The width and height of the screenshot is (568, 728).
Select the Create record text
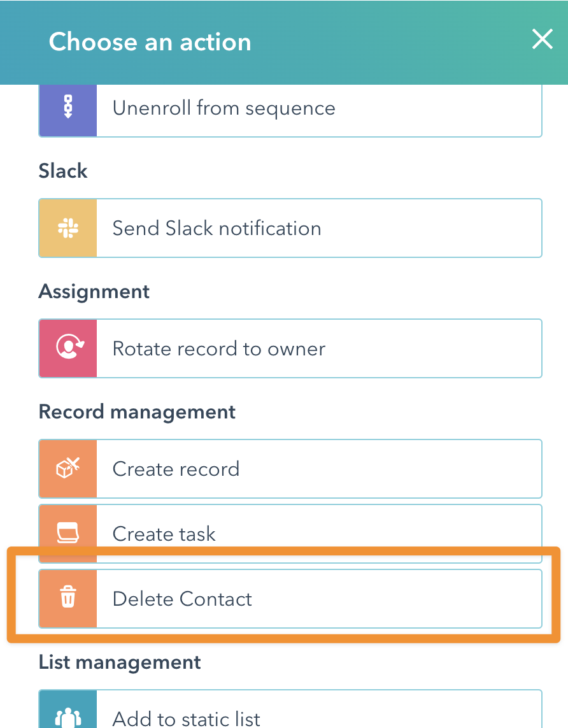(x=176, y=469)
